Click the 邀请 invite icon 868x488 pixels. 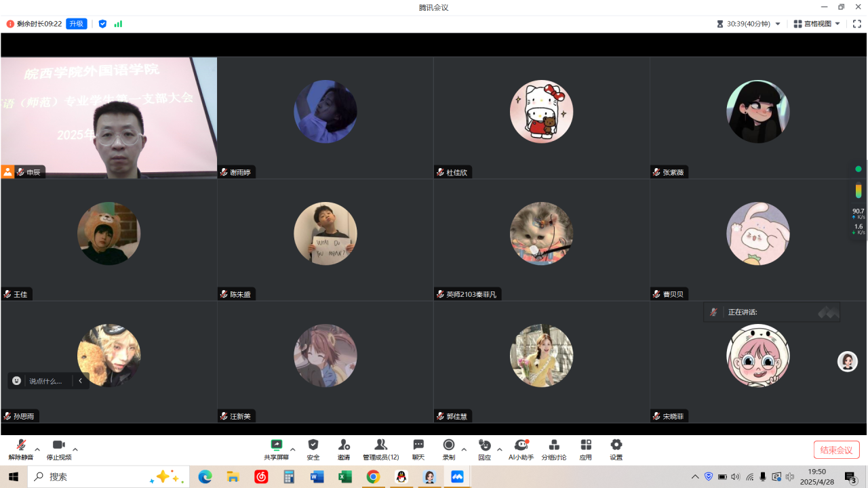344,449
